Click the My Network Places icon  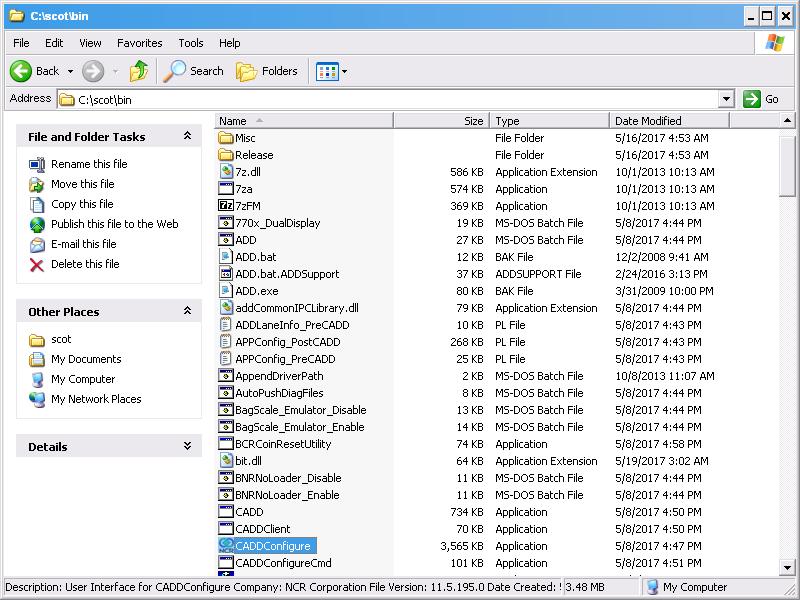(x=37, y=399)
